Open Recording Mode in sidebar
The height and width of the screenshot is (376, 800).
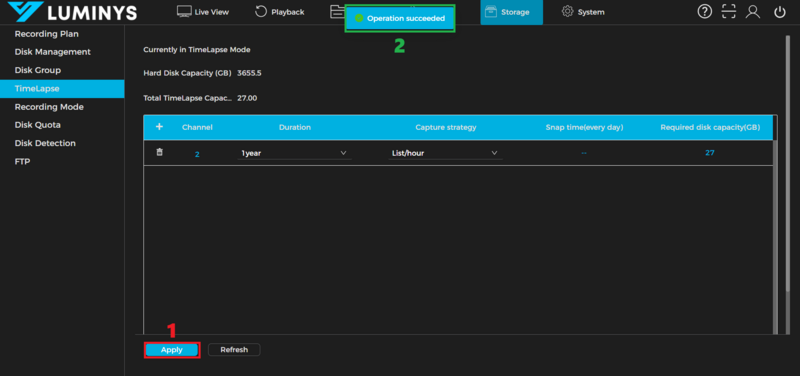point(49,107)
